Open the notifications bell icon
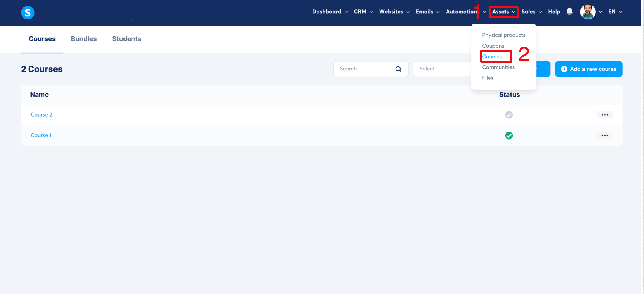The image size is (644, 294). [x=569, y=12]
